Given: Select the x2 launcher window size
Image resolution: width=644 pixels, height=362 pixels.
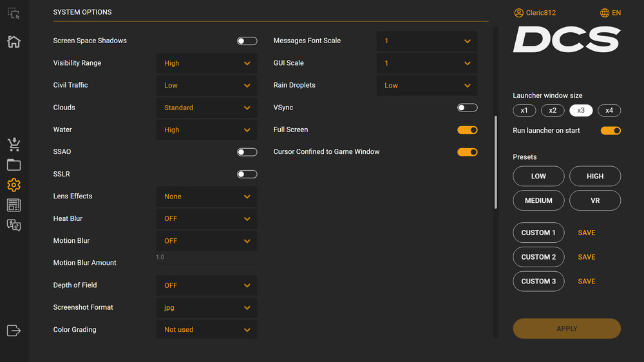Looking at the screenshot, I should point(553,110).
